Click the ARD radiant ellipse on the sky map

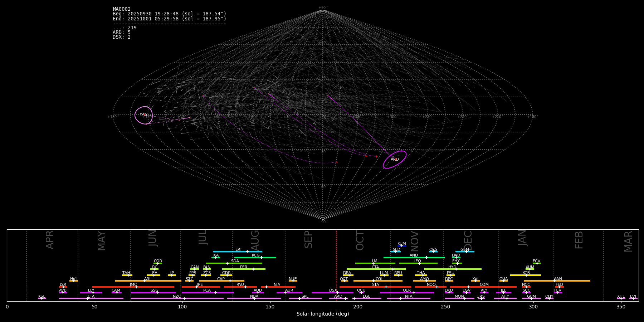[x=395, y=160]
